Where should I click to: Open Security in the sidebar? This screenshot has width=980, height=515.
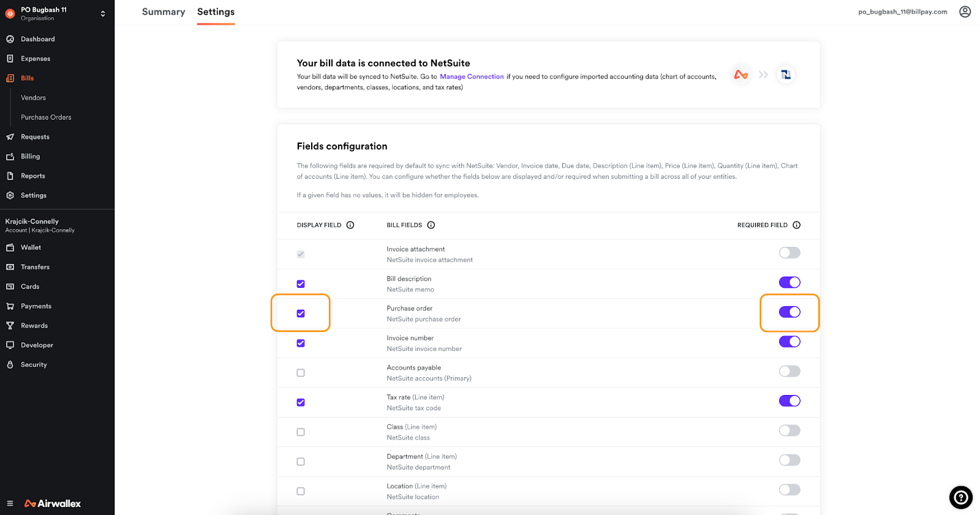pyautogui.click(x=34, y=364)
